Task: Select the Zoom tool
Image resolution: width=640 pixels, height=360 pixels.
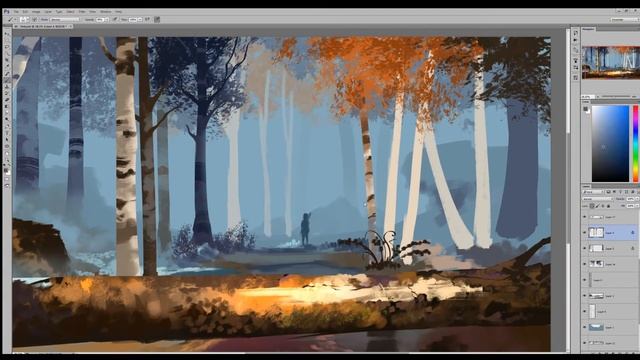Action: (x=7, y=160)
